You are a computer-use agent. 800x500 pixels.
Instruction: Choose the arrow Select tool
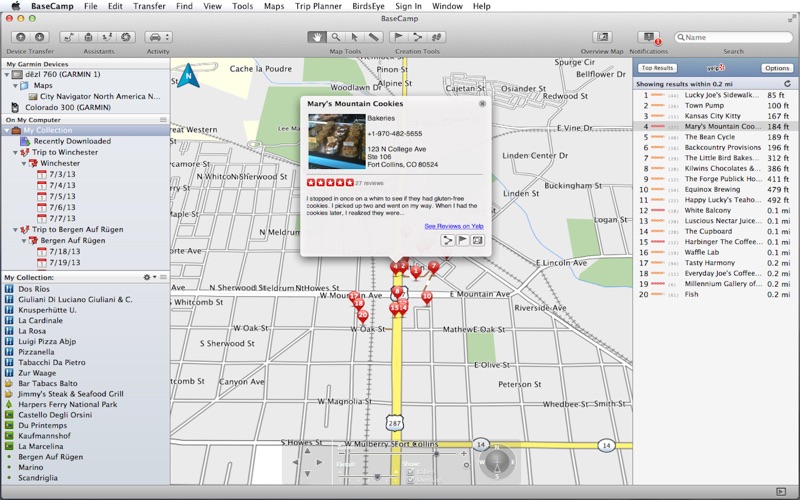(x=354, y=37)
